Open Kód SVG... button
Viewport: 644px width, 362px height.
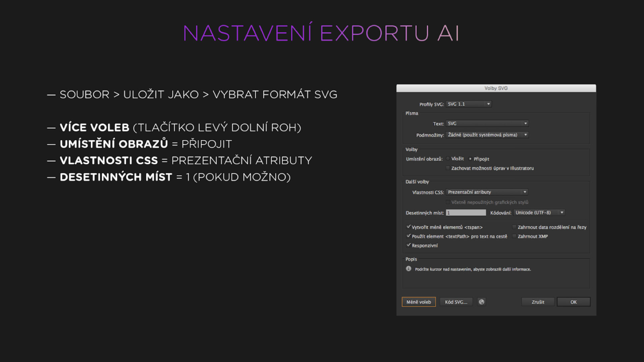(x=456, y=302)
